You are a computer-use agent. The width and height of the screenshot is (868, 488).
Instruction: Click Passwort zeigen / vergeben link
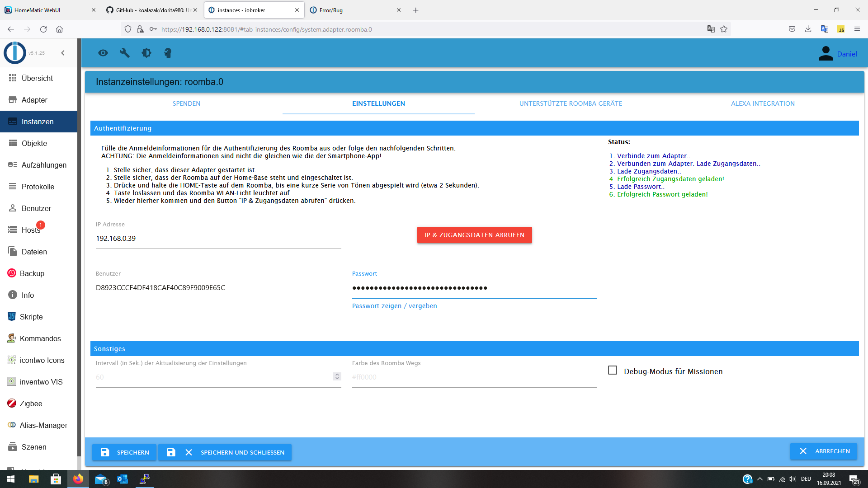pos(394,306)
